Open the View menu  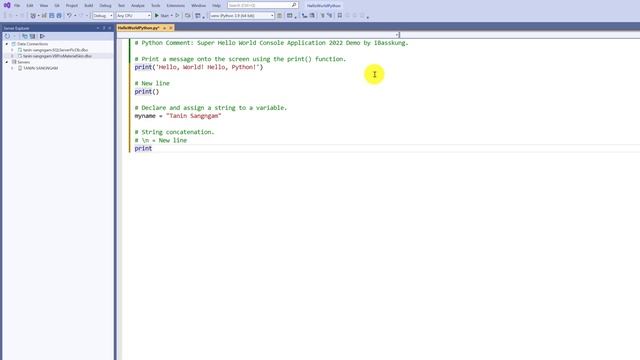tap(44, 6)
